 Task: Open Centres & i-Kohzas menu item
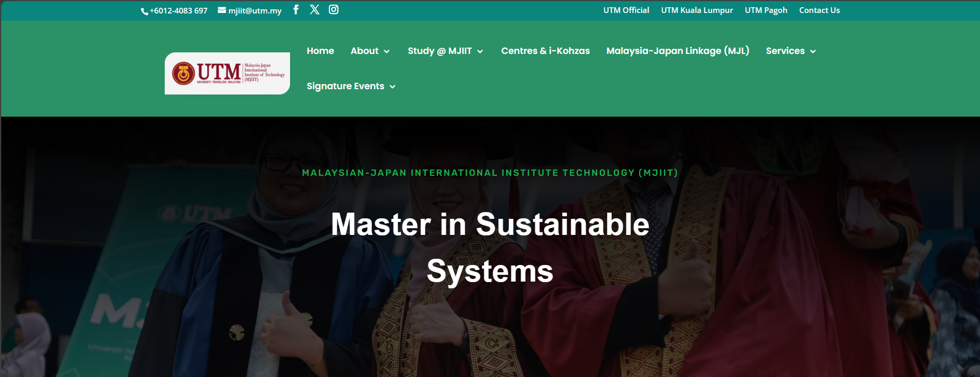click(x=545, y=51)
